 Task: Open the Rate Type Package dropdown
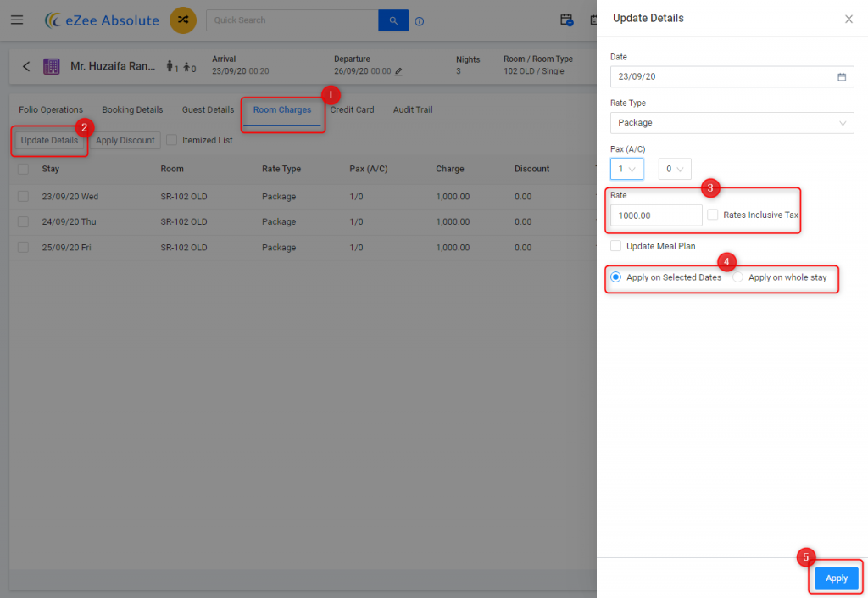coord(732,123)
